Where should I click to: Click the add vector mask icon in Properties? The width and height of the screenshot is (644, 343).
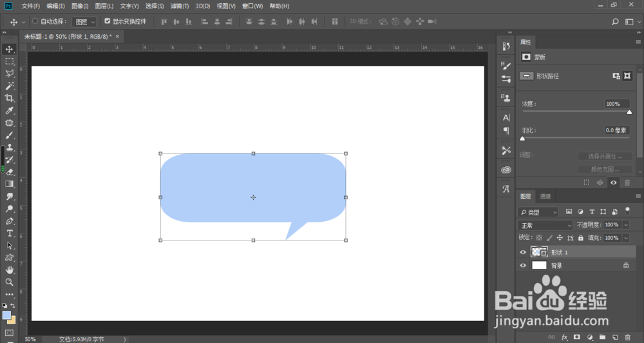click(x=627, y=75)
